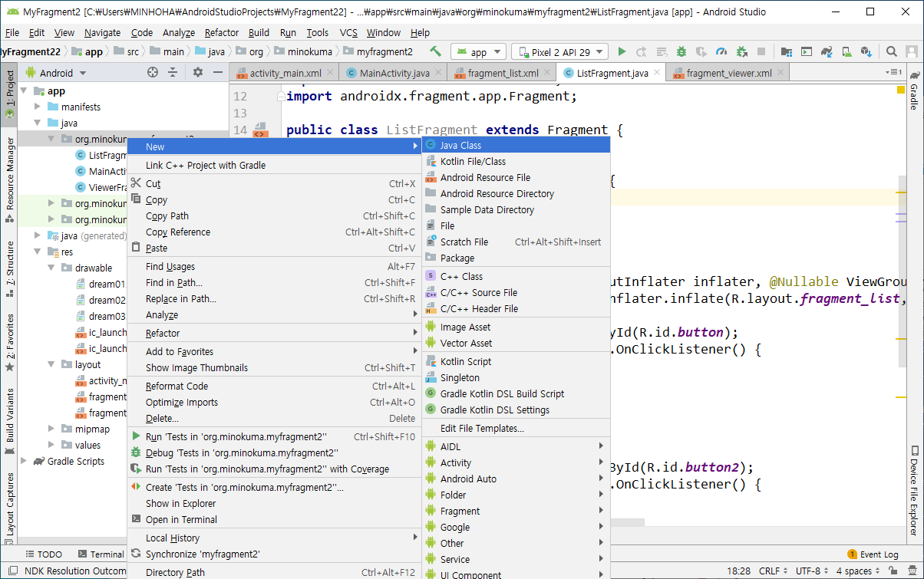This screenshot has width=924, height=579.
Task: Click the Apply Changes and Restart Activity icon
Action: (x=642, y=51)
